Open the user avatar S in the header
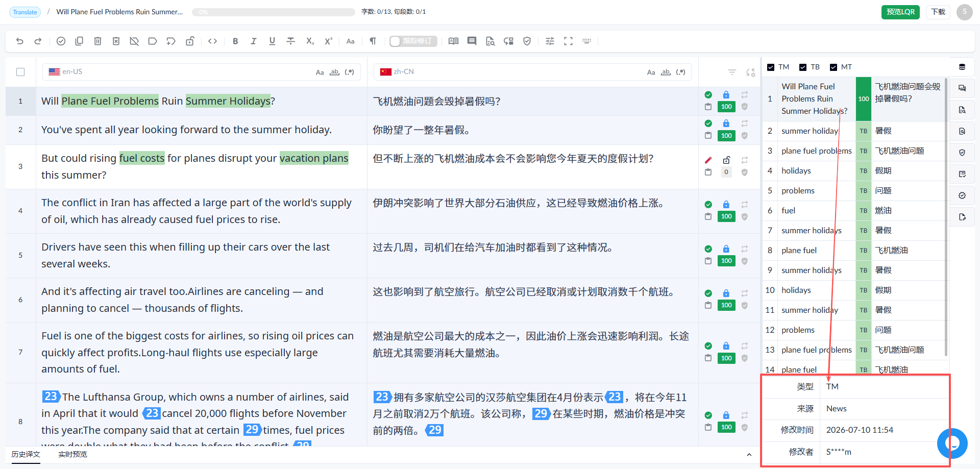This screenshot has width=980, height=469. coord(965,12)
